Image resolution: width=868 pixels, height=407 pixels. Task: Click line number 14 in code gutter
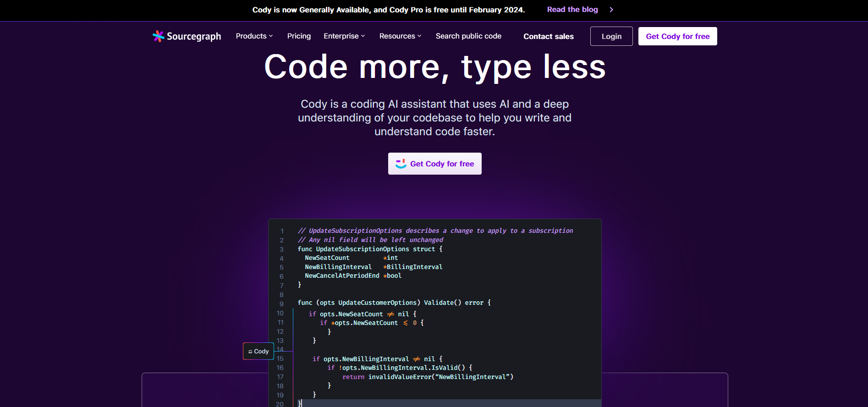(280, 349)
